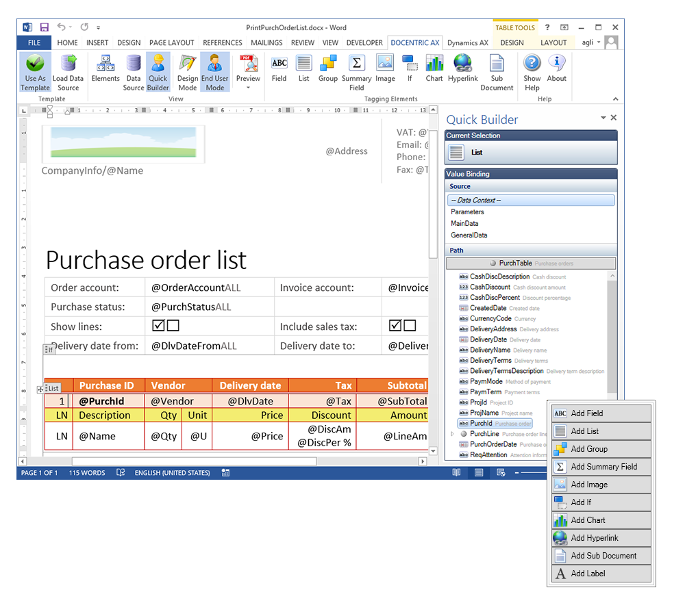Expand the PurchLine node in Path tree
The image size is (685, 616).
coord(452,434)
